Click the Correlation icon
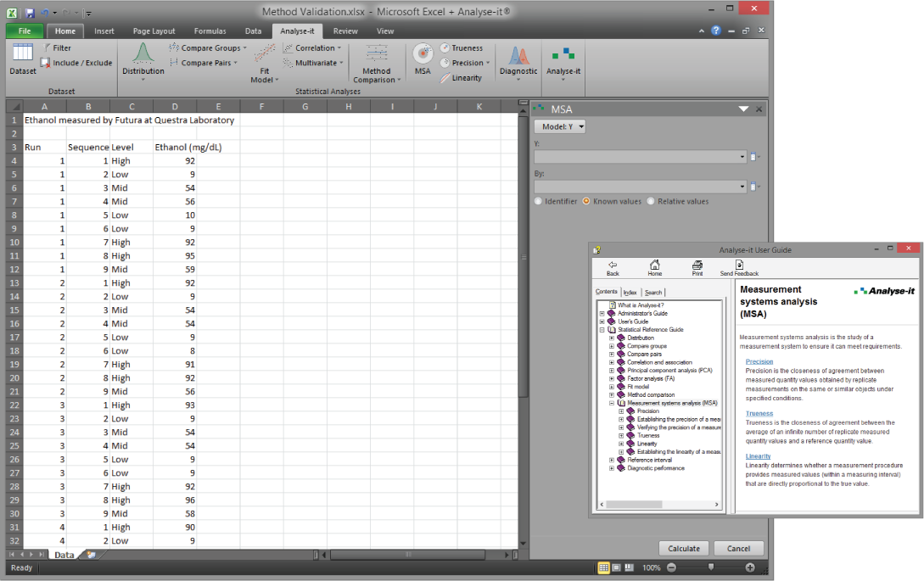The image size is (924, 581). click(x=288, y=47)
